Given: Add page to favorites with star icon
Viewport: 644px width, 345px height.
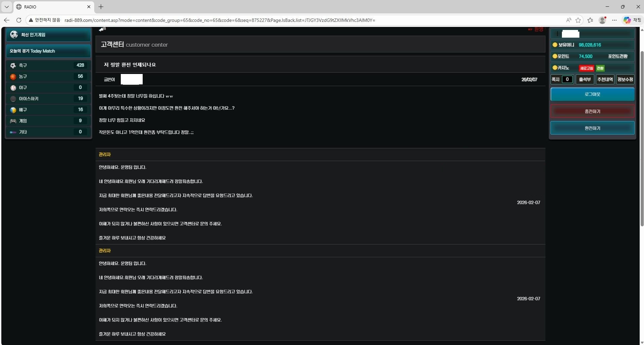Looking at the screenshot, I should (x=578, y=20).
